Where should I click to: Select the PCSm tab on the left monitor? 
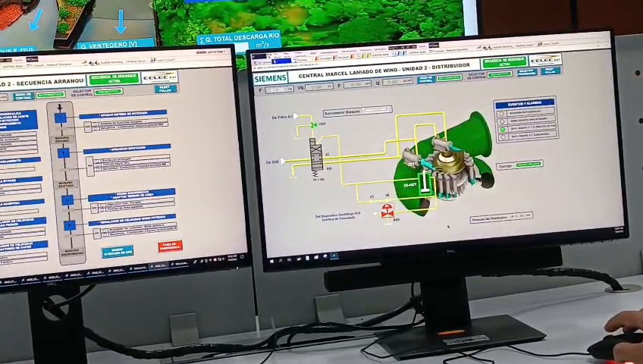32,59
